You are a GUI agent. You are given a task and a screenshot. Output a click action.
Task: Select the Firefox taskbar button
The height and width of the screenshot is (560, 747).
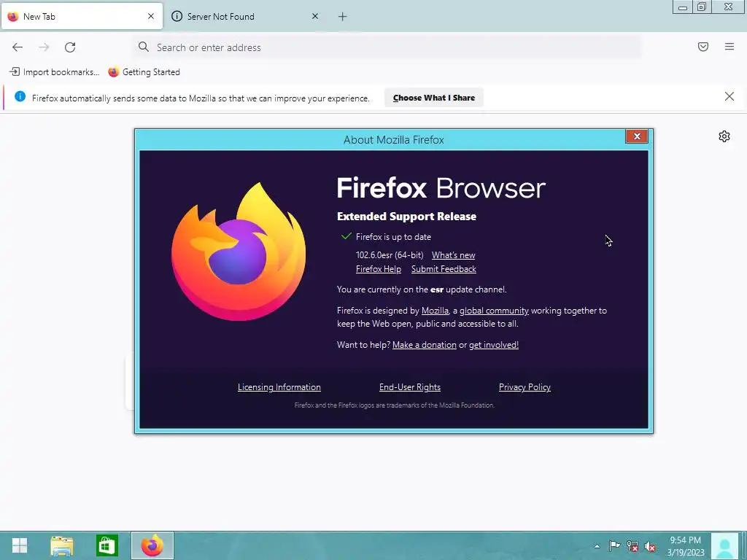(x=152, y=545)
